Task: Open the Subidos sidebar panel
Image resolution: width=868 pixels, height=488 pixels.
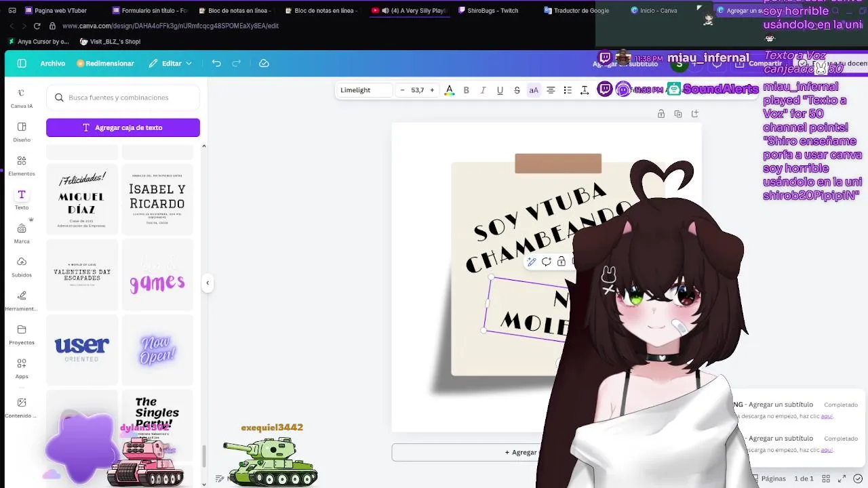Action: click(x=22, y=268)
